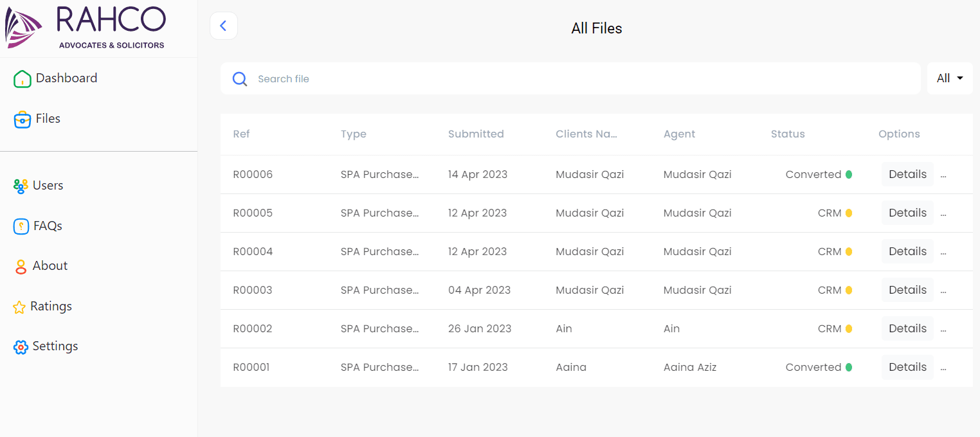Show more options for file R00001
This screenshot has width=980, height=437.
[x=943, y=368]
